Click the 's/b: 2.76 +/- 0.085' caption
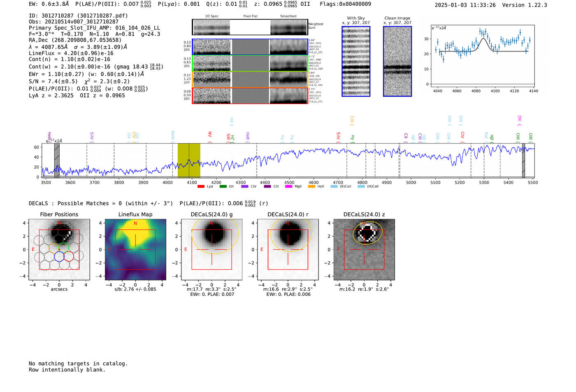The image size is (576, 392). (x=135, y=289)
